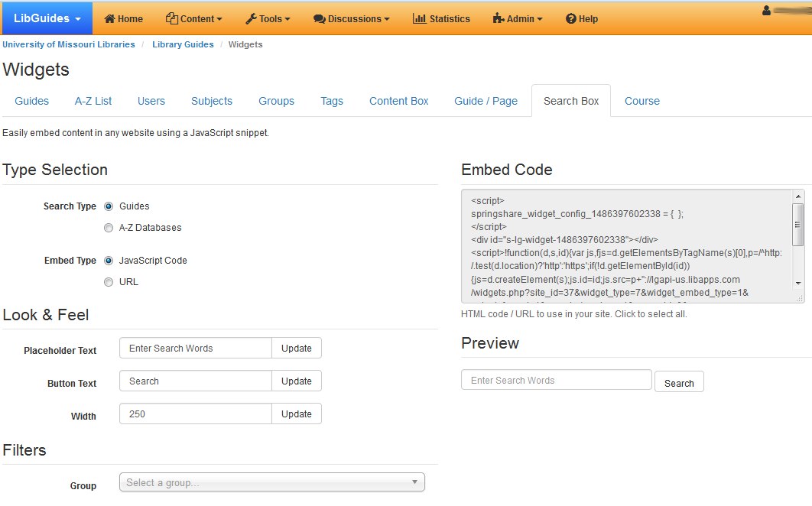
Task: Click the Home house icon
Action: (x=109, y=18)
